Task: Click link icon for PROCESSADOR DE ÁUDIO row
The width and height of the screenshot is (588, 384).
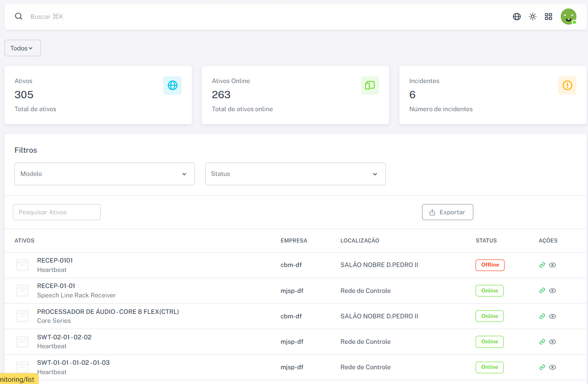Action: (542, 316)
